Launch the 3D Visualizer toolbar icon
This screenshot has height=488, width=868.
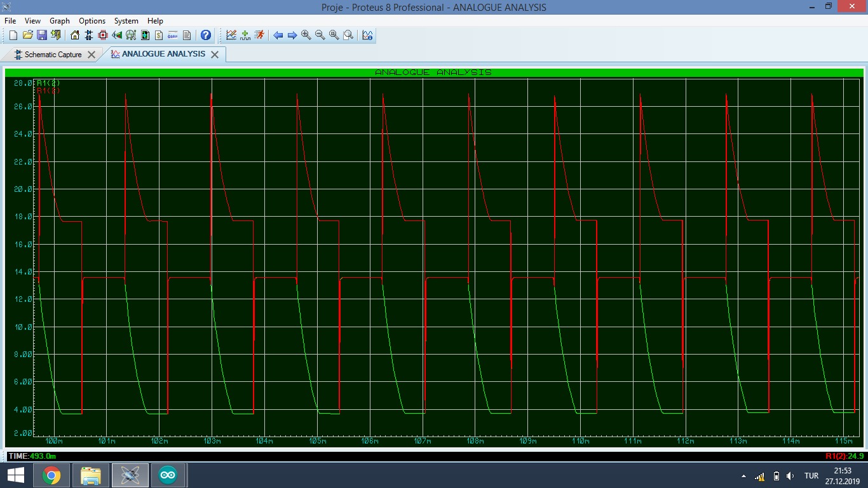[117, 36]
